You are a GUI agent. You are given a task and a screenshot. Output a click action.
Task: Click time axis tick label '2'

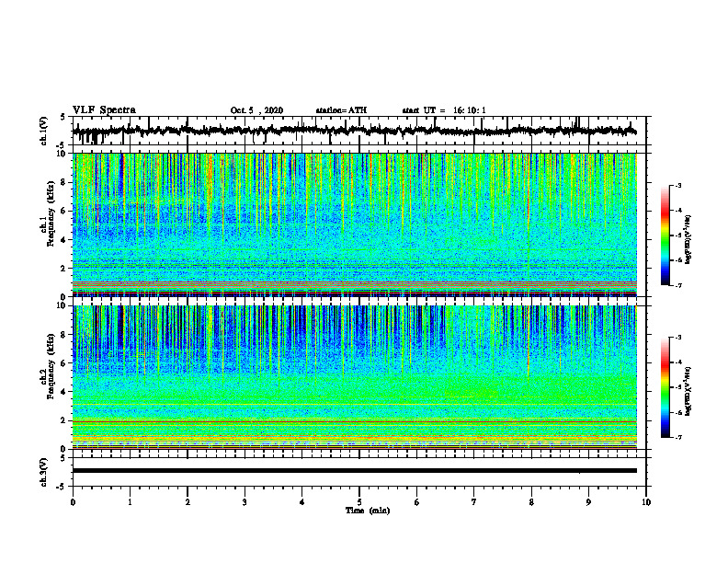click(188, 502)
